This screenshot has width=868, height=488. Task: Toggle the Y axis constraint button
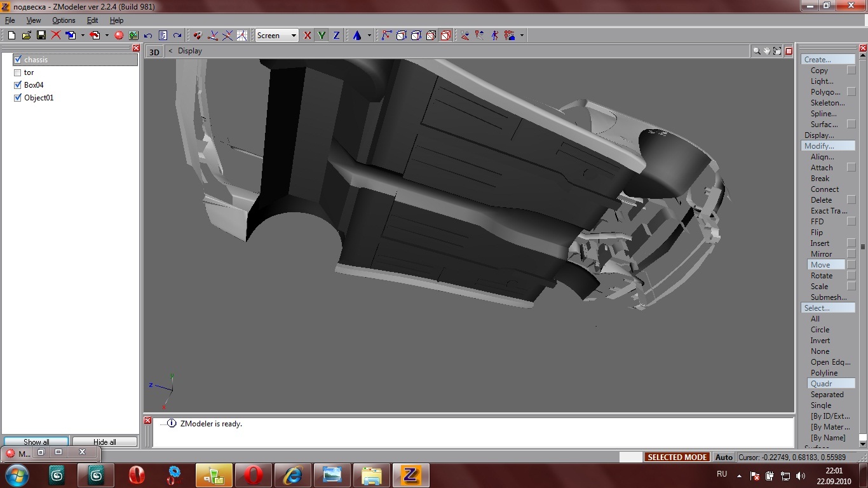(322, 36)
